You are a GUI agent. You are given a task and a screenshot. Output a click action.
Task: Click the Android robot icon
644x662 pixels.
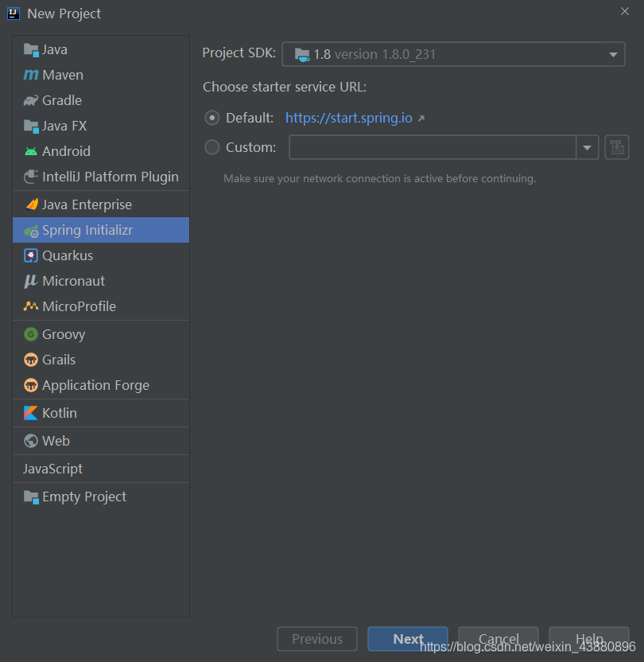pyautogui.click(x=31, y=151)
